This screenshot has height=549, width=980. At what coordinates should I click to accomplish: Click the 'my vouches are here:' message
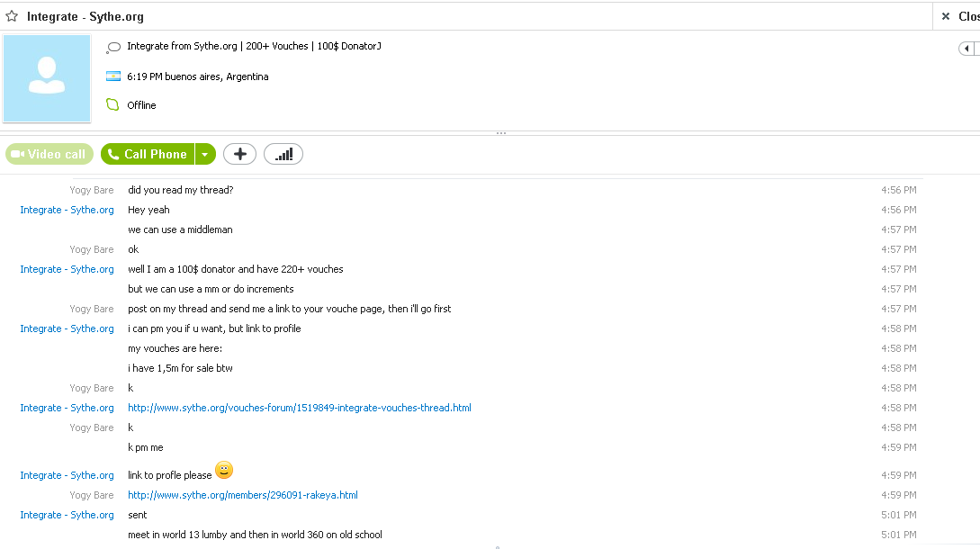(175, 348)
